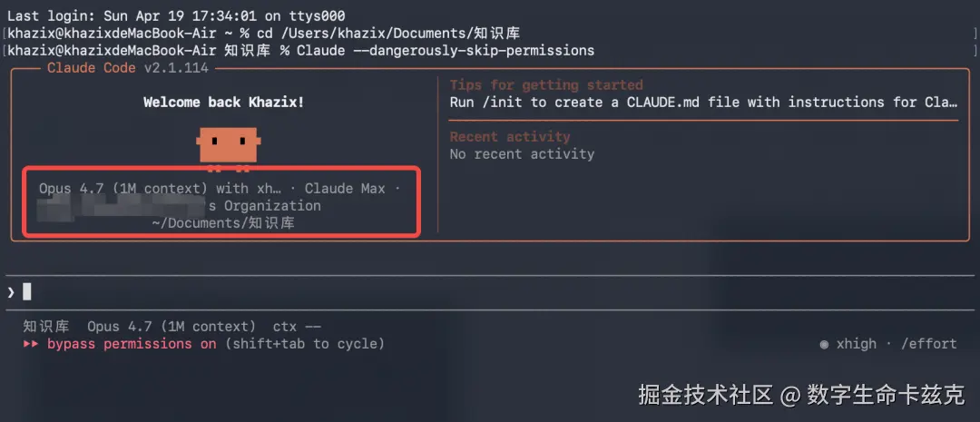Click the ~/Documents path in welcome box

point(223,222)
